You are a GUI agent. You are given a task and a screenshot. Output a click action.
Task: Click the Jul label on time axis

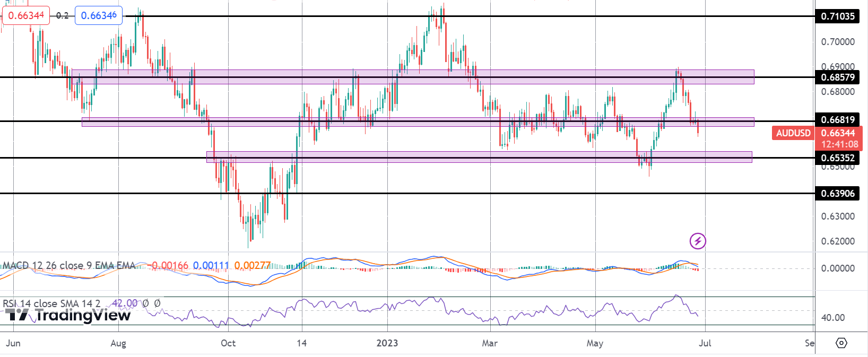(x=705, y=343)
